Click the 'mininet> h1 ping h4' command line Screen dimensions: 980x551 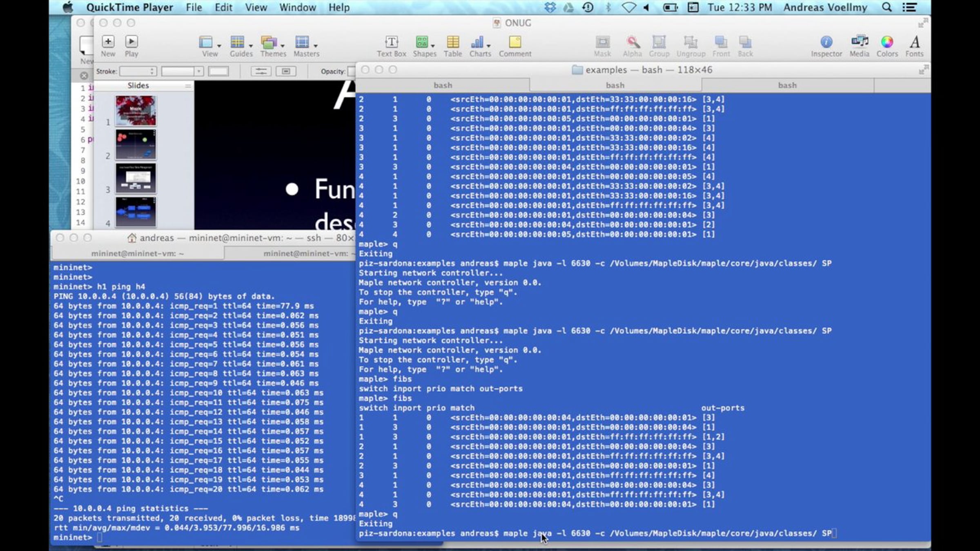click(x=99, y=287)
